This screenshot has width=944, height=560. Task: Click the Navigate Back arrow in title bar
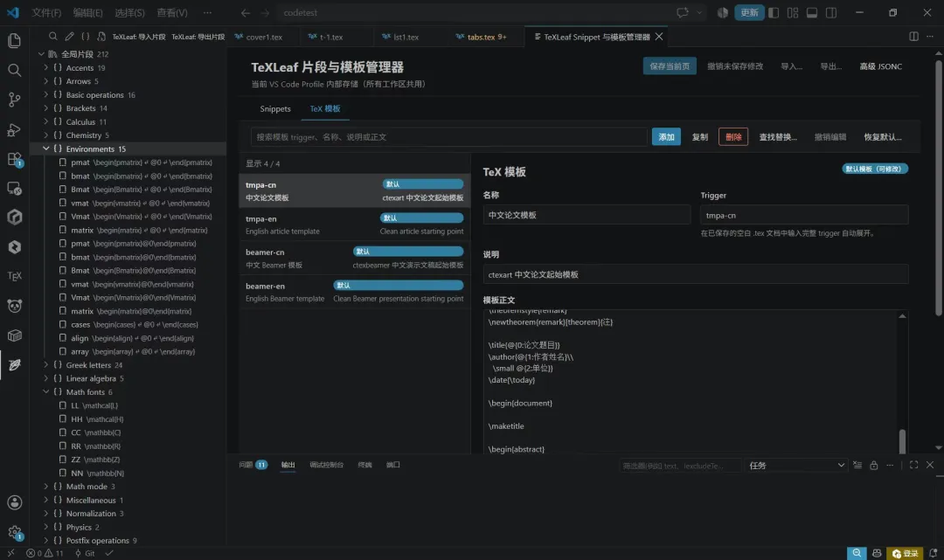click(x=245, y=12)
